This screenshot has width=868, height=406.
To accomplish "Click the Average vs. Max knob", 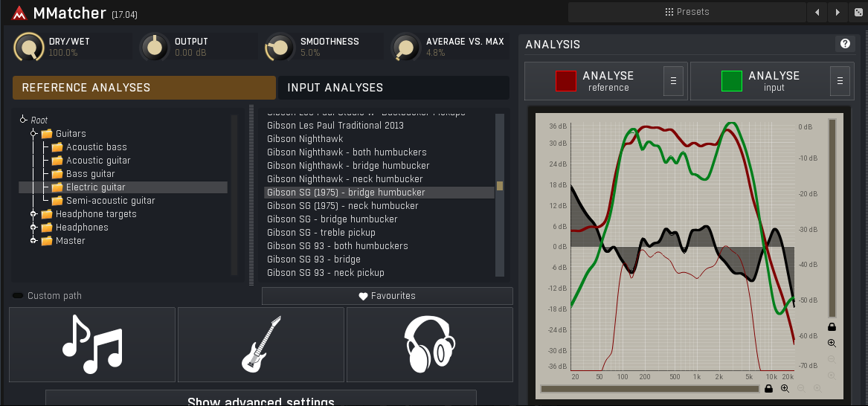I will click(406, 47).
